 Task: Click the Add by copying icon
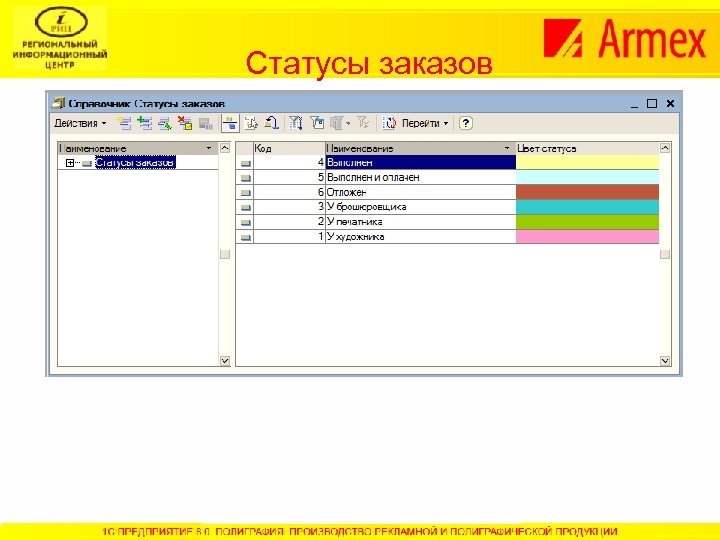tap(165, 123)
